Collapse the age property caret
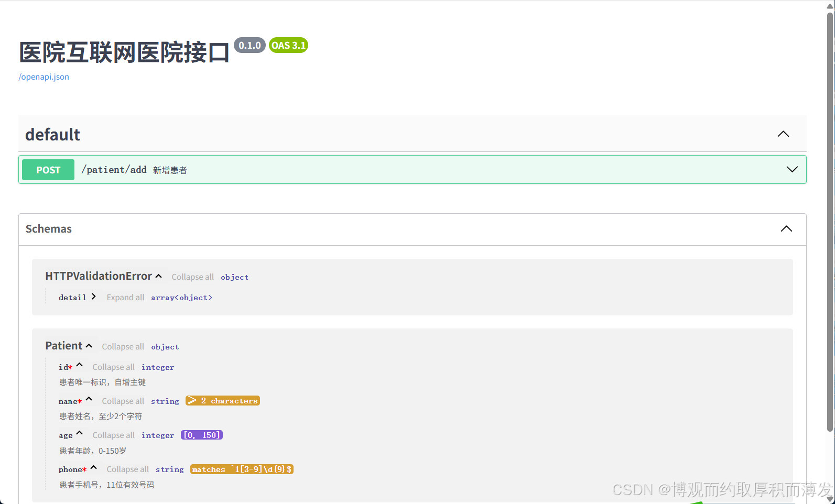 coord(80,433)
